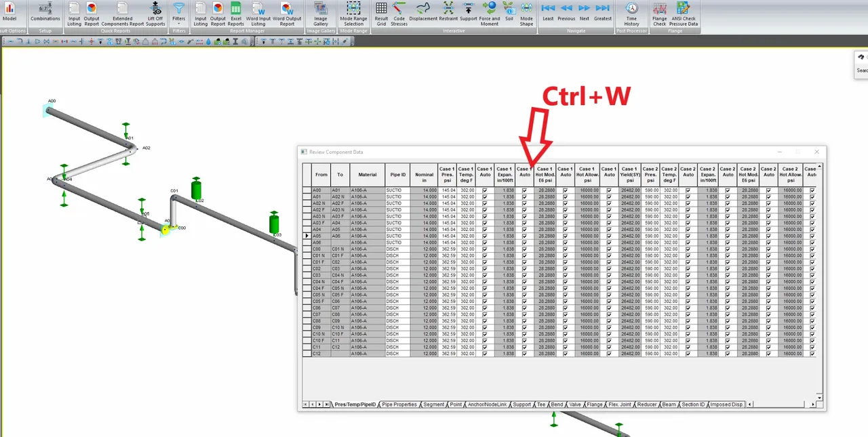Show the Code Stresses results
The height and width of the screenshot is (437, 868).
(399, 14)
